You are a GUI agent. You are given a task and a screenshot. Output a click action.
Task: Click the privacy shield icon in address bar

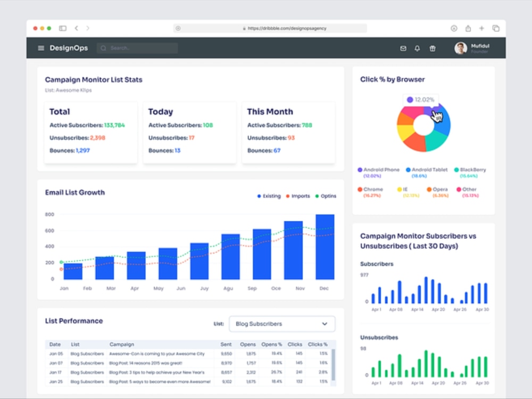click(178, 28)
